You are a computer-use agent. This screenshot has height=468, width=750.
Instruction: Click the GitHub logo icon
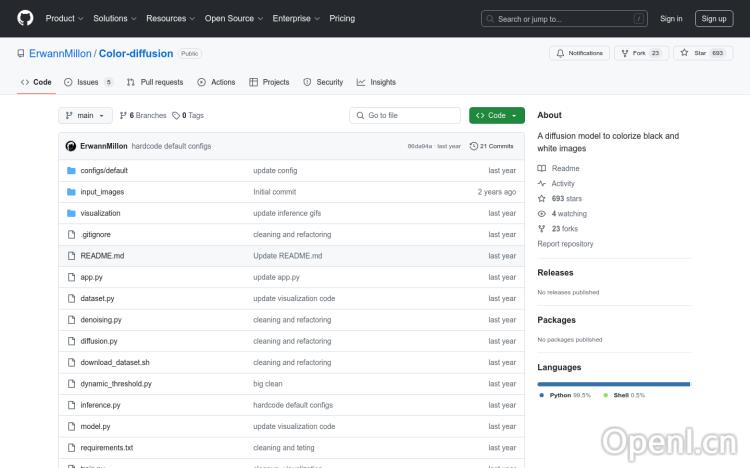[x=25, y=18]
